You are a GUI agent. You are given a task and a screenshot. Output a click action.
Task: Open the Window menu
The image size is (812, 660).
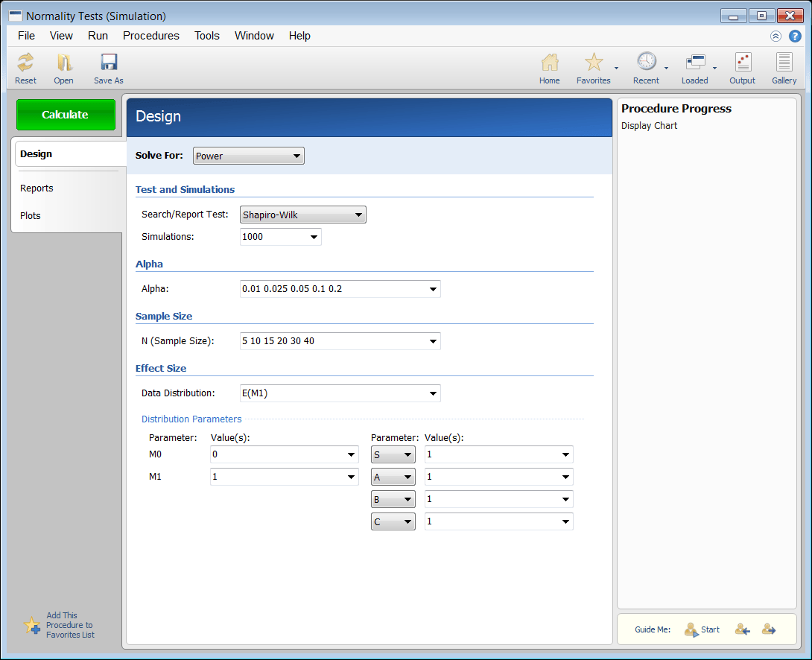coord(254,36)
